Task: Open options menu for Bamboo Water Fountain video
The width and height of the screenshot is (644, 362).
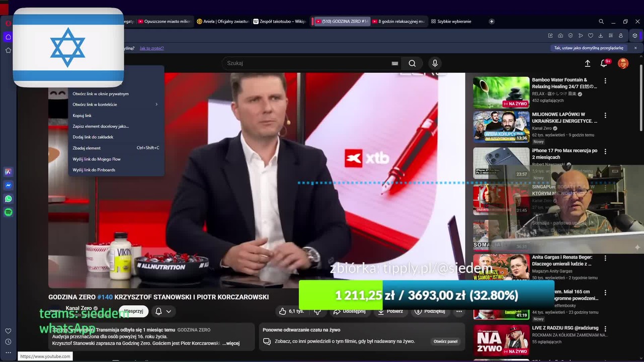Action: [605, 80]
